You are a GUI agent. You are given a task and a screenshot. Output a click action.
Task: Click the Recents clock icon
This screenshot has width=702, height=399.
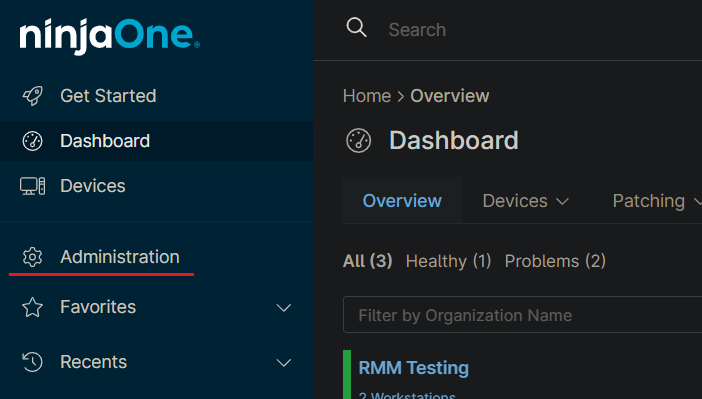[32, 362]
